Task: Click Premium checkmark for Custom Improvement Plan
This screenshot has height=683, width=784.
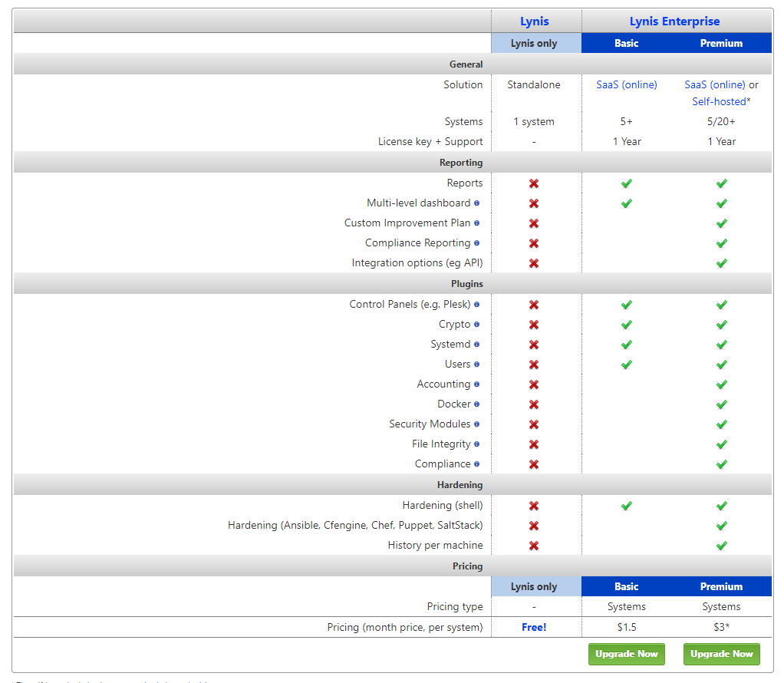Action: (x=722, y=223)
